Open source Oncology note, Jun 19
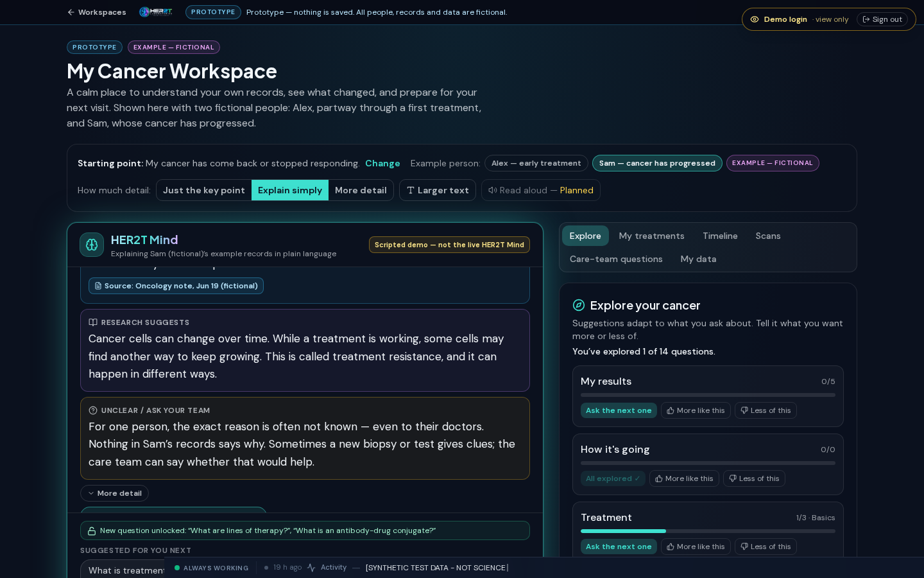924x578 pixels. [x=176, y=286]
